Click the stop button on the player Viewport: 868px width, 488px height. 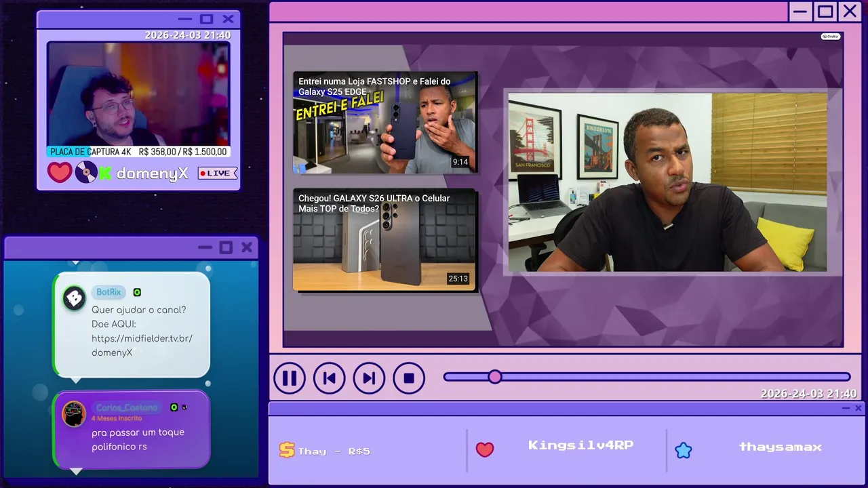click(409, 378)
